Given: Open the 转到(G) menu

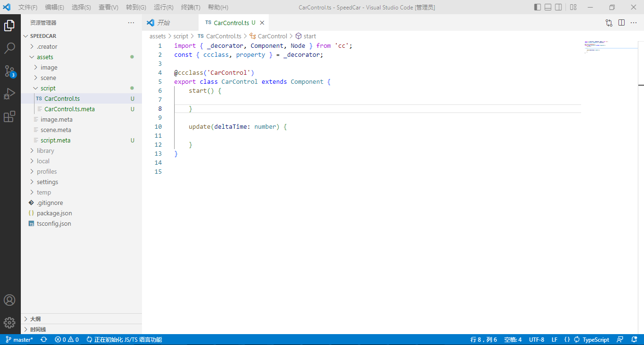Looking at the screenshot, I should pos(136,7).
